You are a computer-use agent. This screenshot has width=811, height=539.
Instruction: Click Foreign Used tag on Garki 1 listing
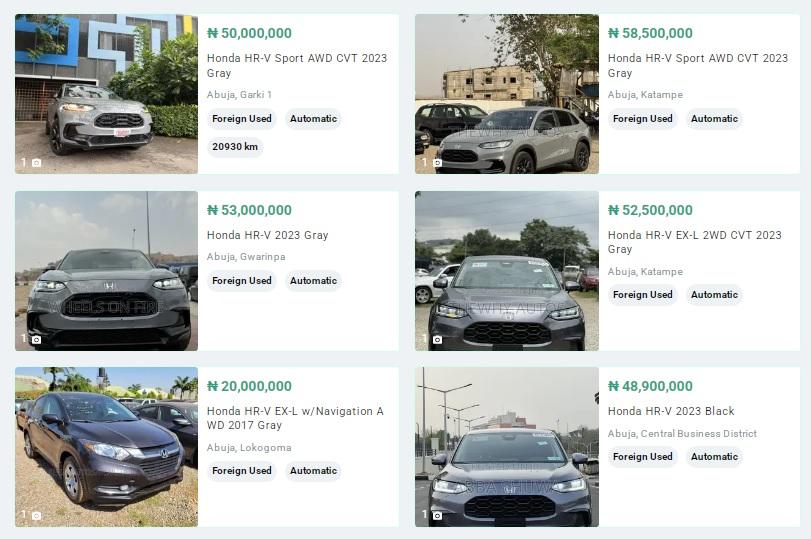[242, 119]
